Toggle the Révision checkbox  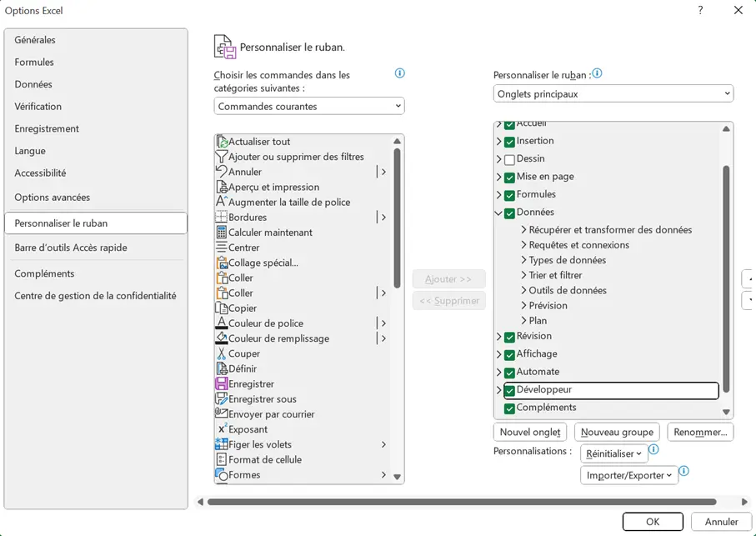click(509, 337)
